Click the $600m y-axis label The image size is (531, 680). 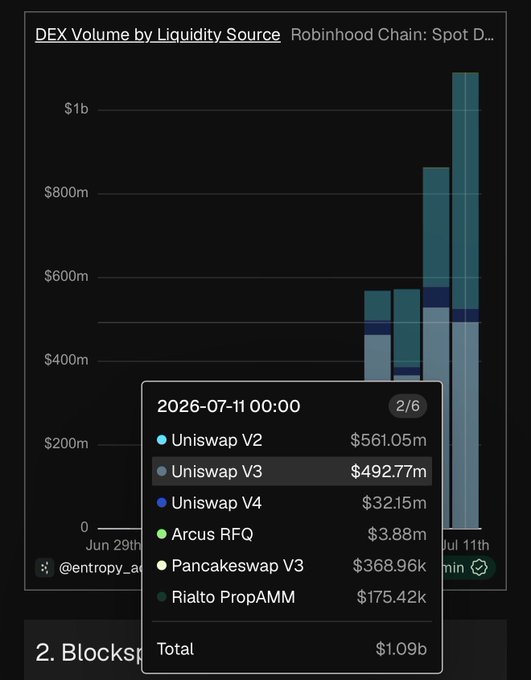[x=66, y=276]
